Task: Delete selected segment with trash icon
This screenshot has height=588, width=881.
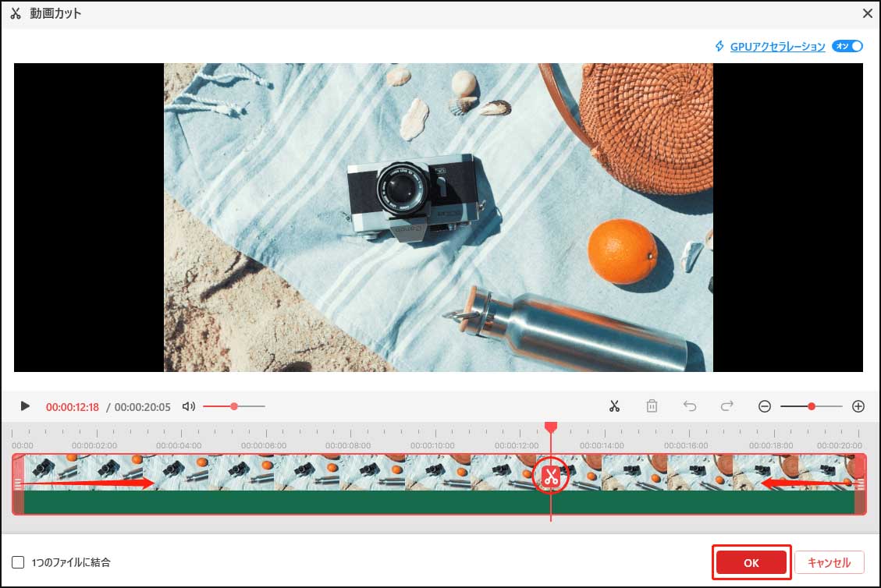Action: pos(652,406)
